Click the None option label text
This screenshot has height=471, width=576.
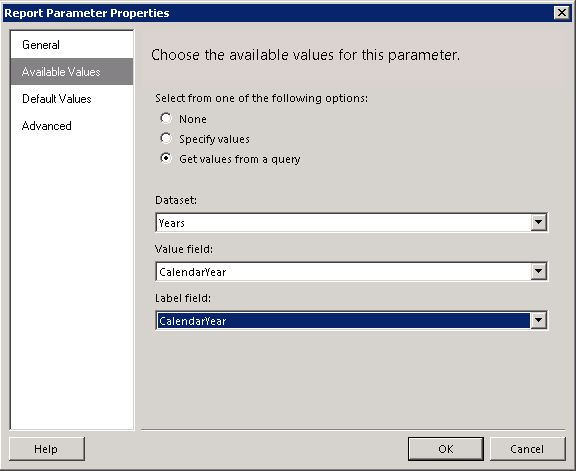click(192, 119)
